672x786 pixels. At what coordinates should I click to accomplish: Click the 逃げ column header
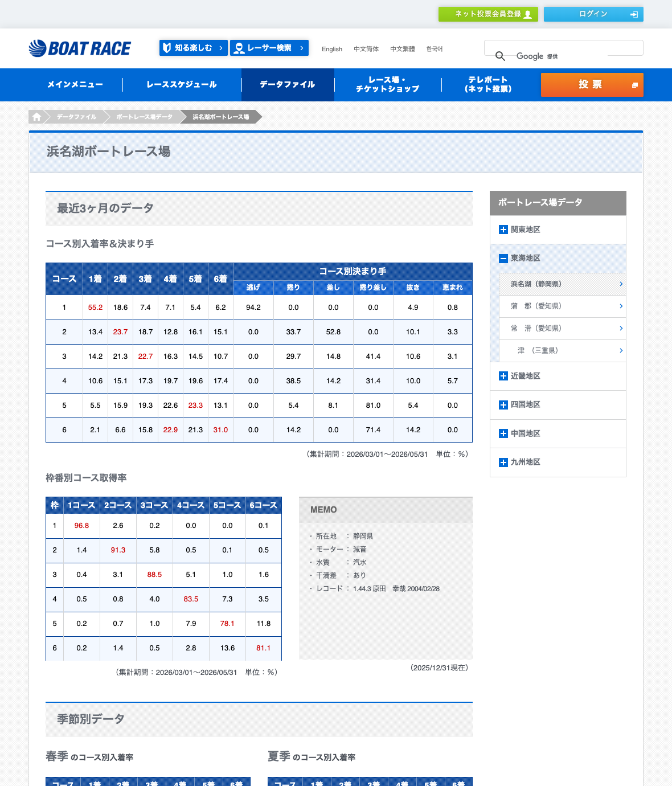click(253, 288)
